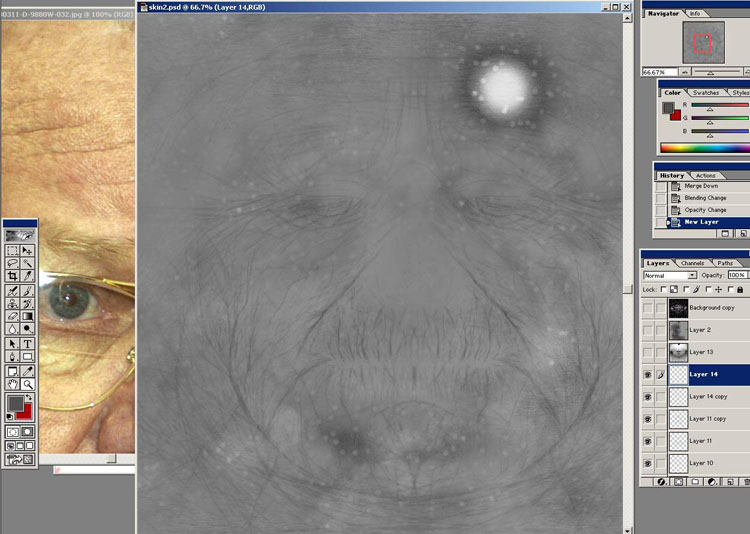Image resolution: width=750 pixels, height=534 pixels.
Task: Choose the Rectangular Marquee tool
Action: click(12, 251)
